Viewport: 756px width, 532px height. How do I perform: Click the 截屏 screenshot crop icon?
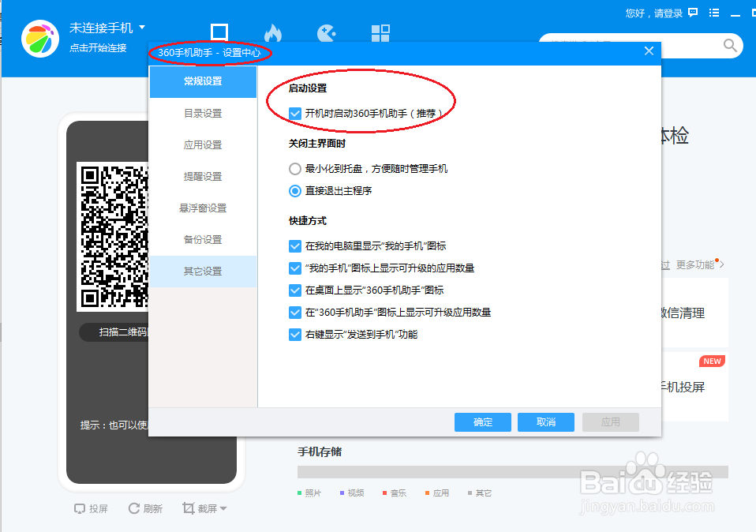[x=189, y=508]
